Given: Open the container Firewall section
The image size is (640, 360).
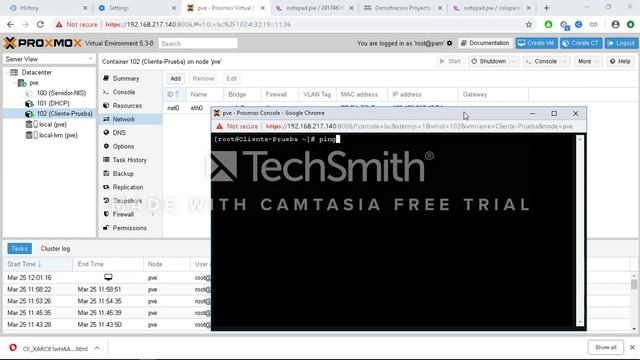Looking at the screenshot, I should [123, 214].
